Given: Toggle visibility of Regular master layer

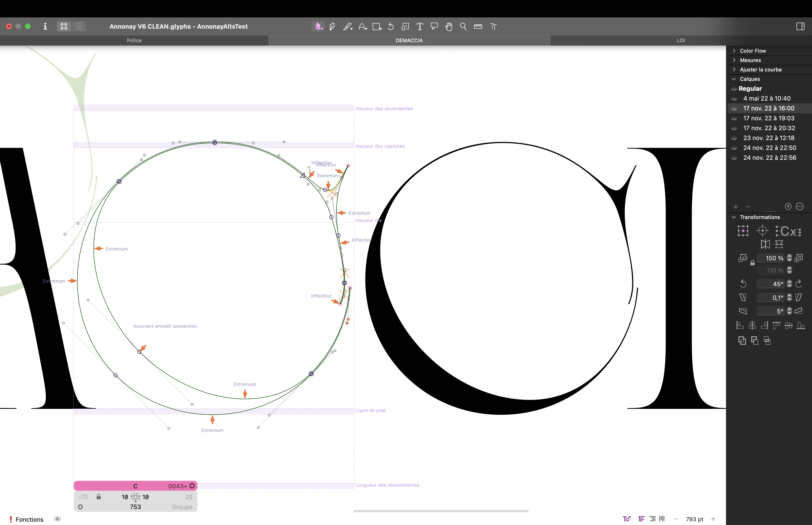Looking at the screenshot, I should [x=734, y=89].
